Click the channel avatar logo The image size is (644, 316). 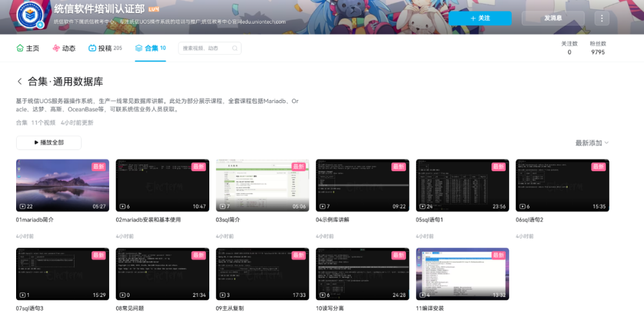[30, 14]
